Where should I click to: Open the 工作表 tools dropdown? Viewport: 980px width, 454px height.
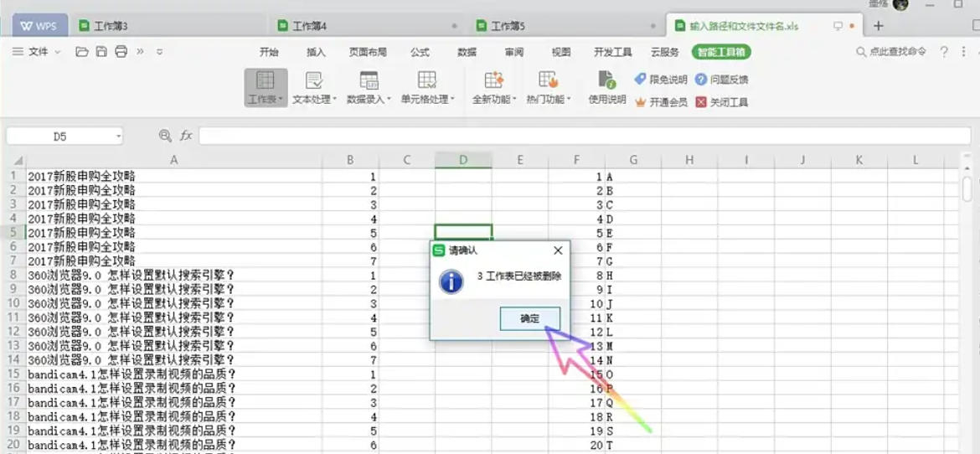[x=266, y=88]
